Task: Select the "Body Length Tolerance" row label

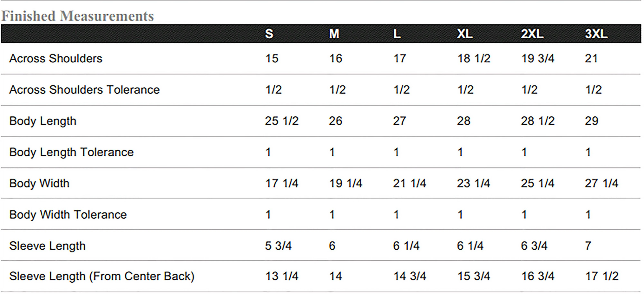Action: [x=71, y=152]
